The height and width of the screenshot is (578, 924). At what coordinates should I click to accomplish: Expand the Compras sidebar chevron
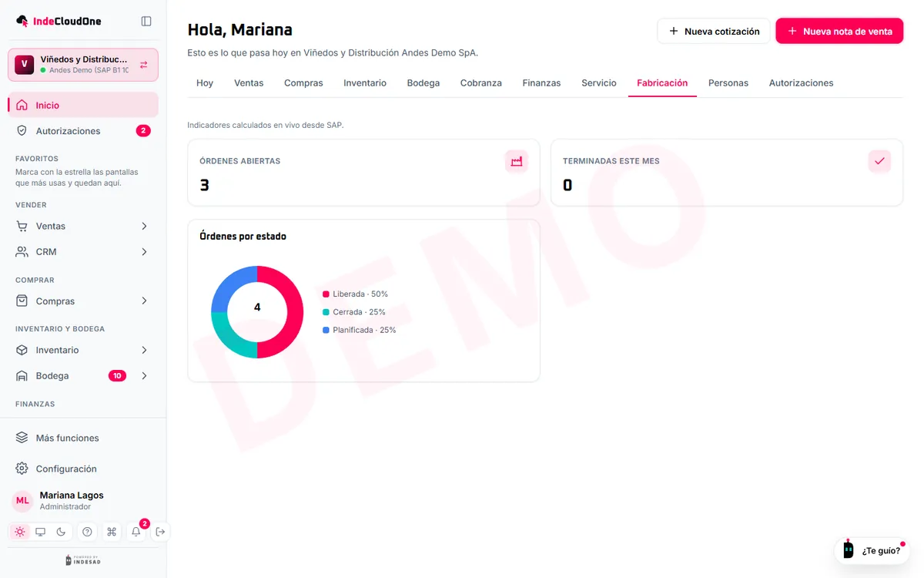[x=144, y=301]
